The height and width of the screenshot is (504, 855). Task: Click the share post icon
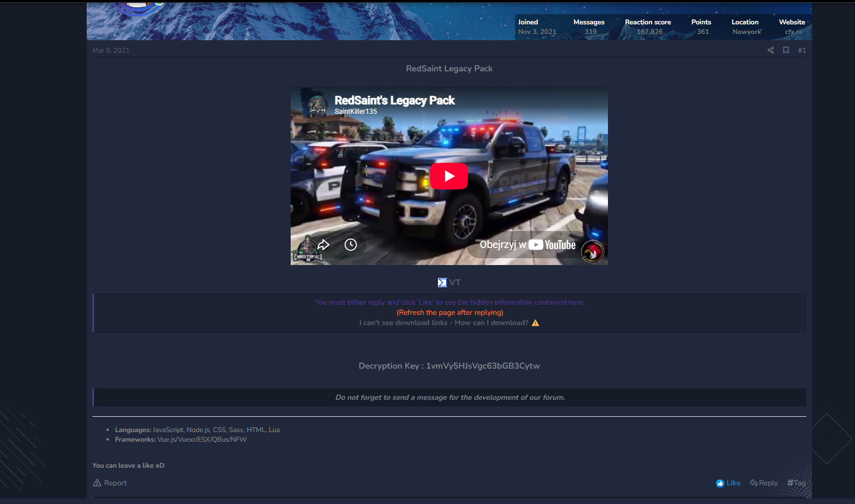click(x=771, y=50)
